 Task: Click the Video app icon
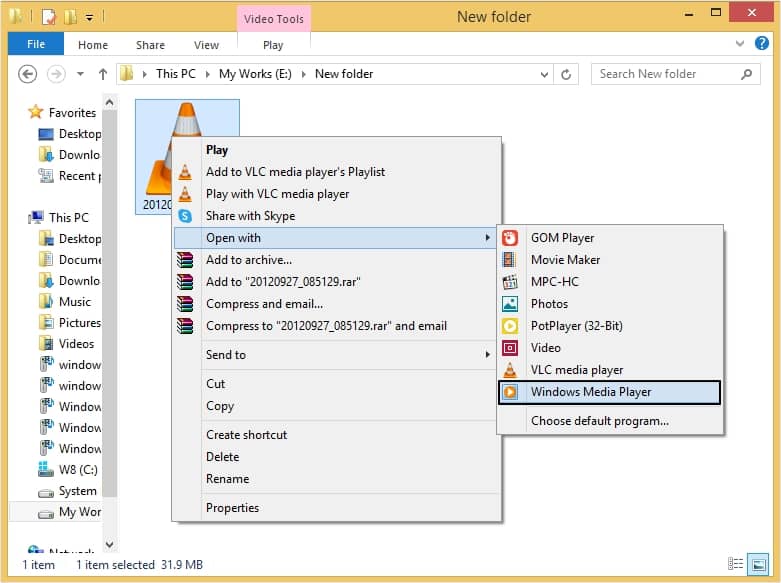point(510,348)
